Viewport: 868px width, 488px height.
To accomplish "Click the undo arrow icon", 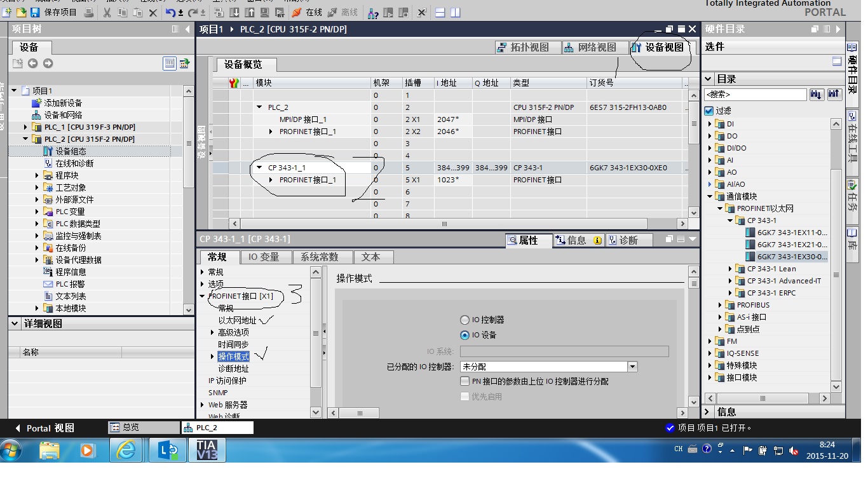I will (170, 12).
